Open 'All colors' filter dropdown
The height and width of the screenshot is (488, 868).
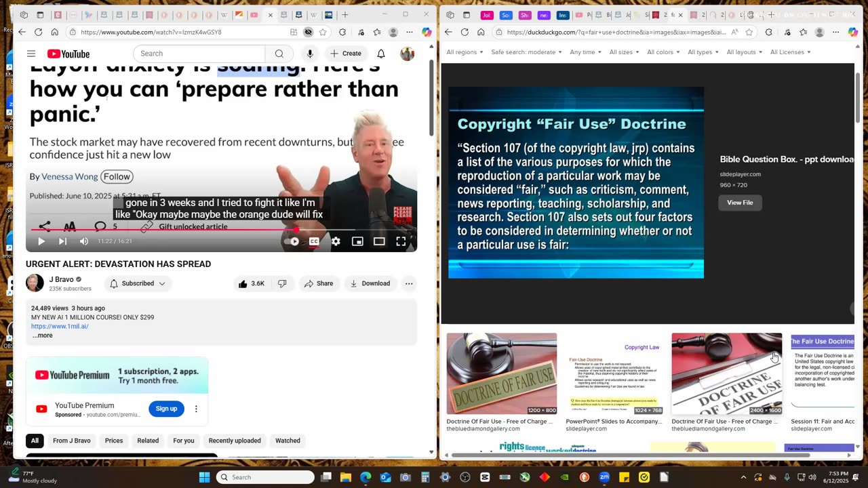[x=663, y=52]
